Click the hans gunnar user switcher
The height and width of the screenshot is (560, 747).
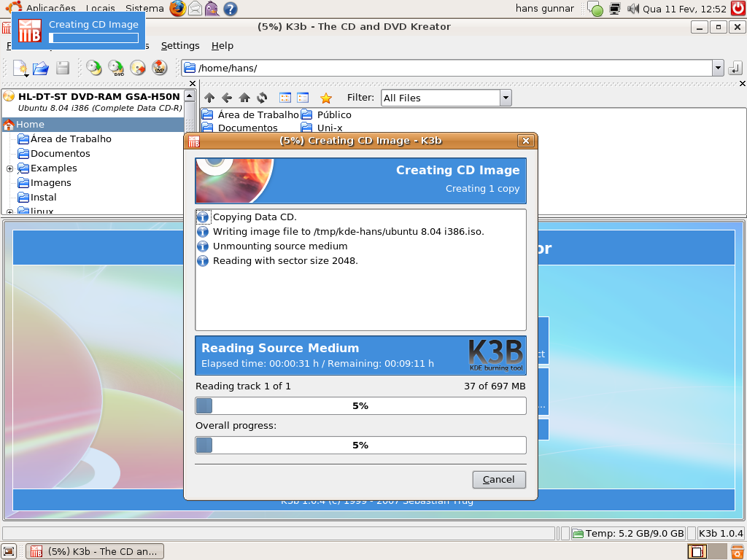(x=544, y=9)
